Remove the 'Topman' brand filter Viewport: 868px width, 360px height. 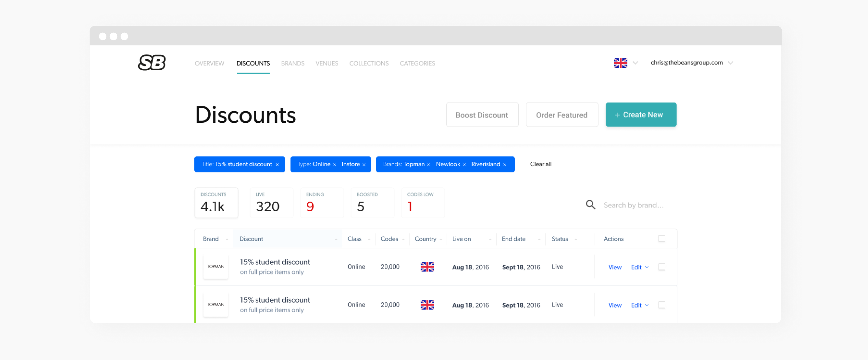428,164
